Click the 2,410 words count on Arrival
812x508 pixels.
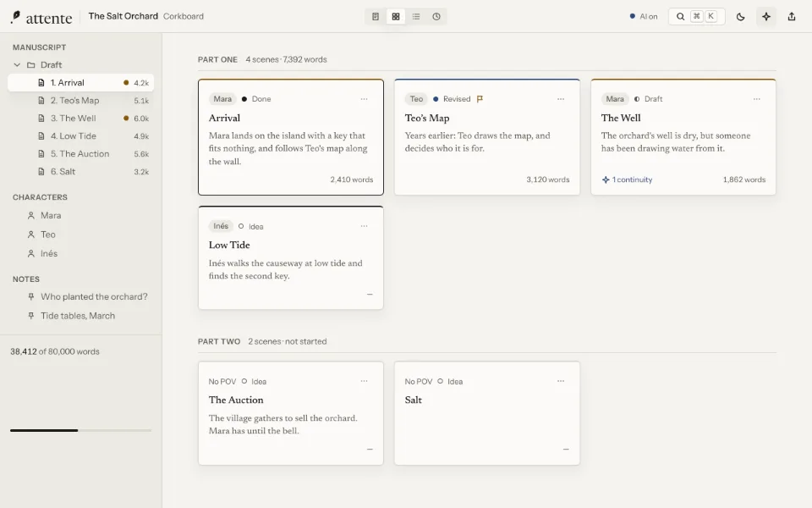pyautogui.click(x=352, y=179)
